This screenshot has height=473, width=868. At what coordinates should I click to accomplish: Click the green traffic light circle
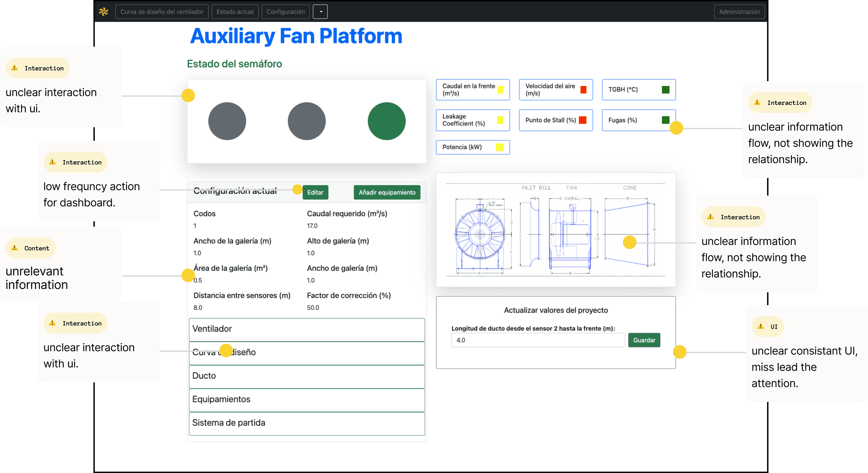pos(386,121)
